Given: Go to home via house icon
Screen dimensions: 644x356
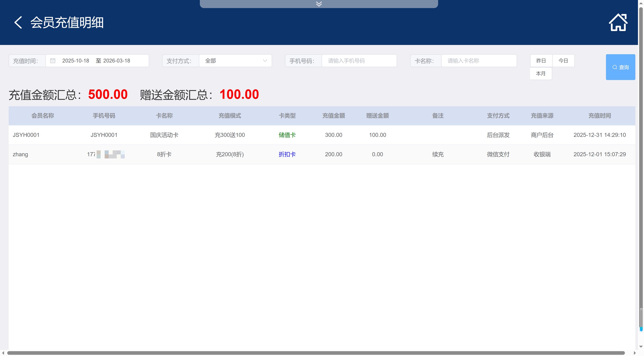Looking at the screenshot, I should point(618,23).
